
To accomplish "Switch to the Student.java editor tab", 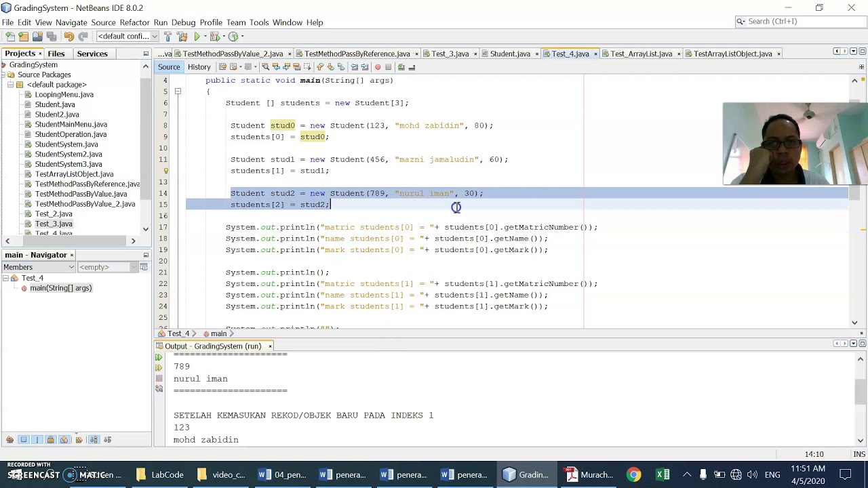I will coord(510,54).
